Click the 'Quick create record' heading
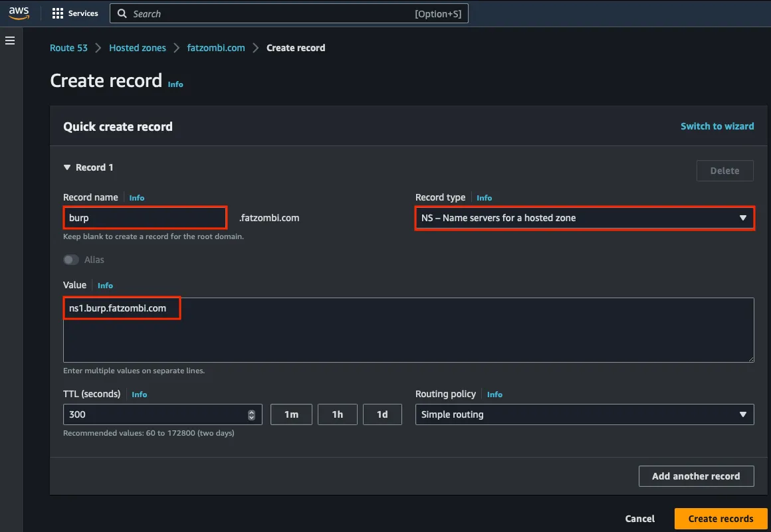This screenshot has height=532, width=771. [118, 127]
